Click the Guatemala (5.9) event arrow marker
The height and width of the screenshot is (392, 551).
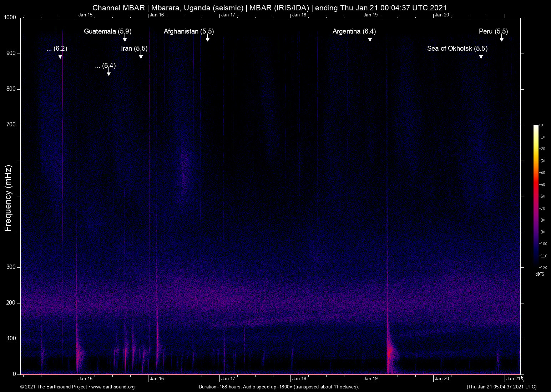[x=125, y=39]
